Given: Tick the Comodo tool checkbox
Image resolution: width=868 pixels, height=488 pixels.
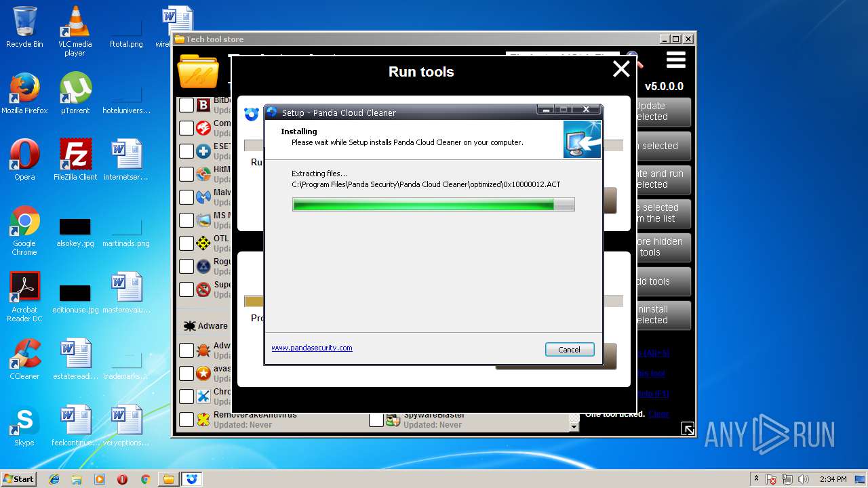Looking at the screenshot, I should coord(186,128).
